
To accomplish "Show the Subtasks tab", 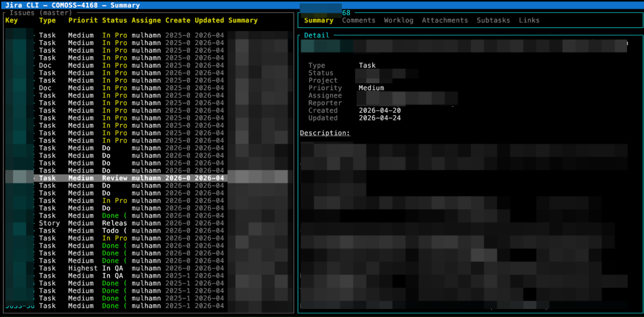I will click(493, 20).
